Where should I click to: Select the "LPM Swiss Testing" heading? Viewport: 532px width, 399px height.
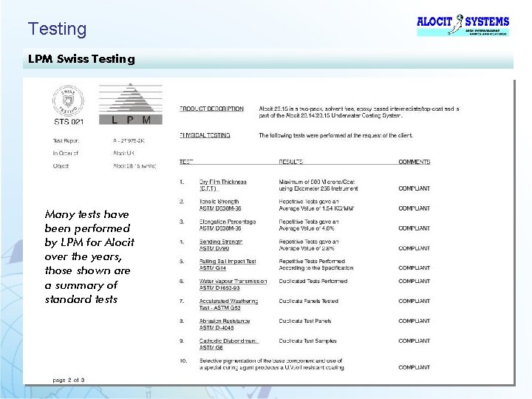pyautogui.click(x=81, y=59)
